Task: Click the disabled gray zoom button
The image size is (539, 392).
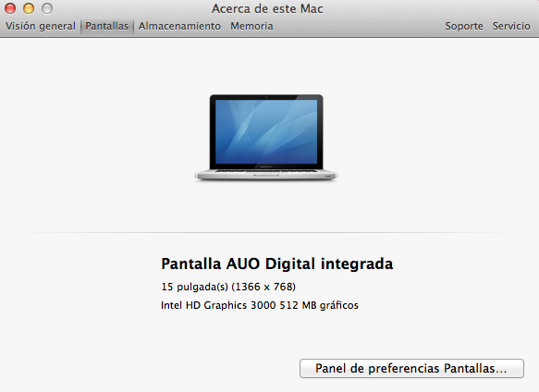Action: tap(47, 8)
